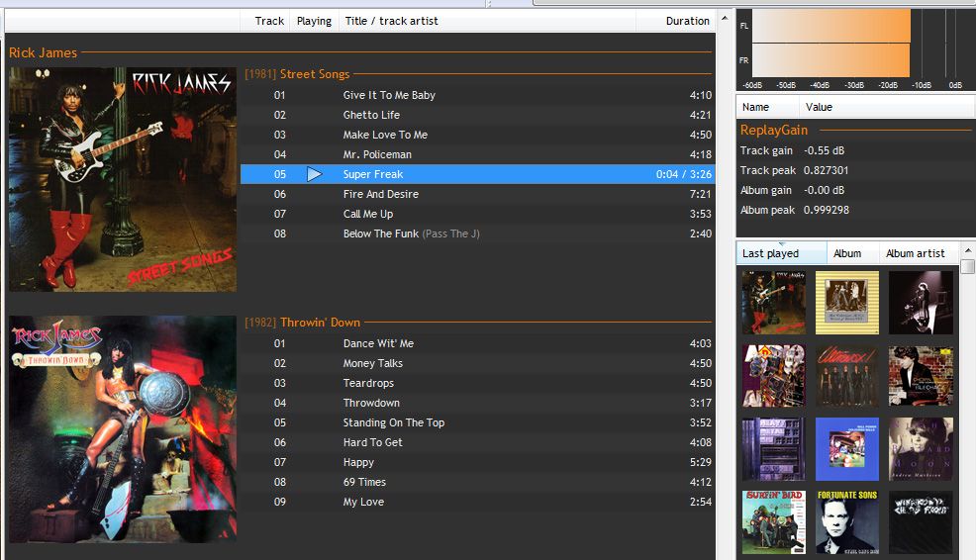Click the Title / track artist header
Image resolution: width=976 pixels, height=560 pixels.
(390, 21)
